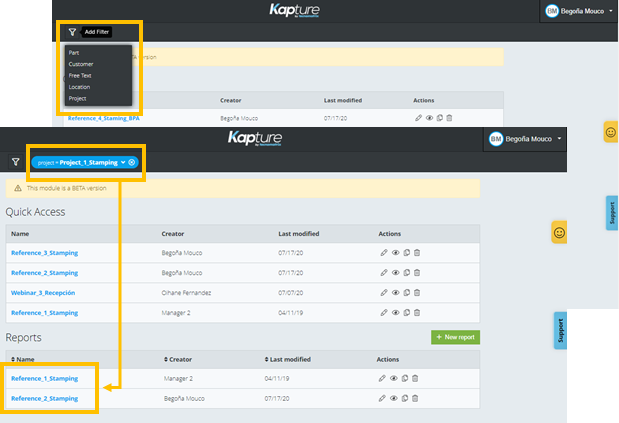View Reference_2_Stamping in Reports list
Image resolution: width=619 pixels, height=423 pixels.
[x=394, y=399]
